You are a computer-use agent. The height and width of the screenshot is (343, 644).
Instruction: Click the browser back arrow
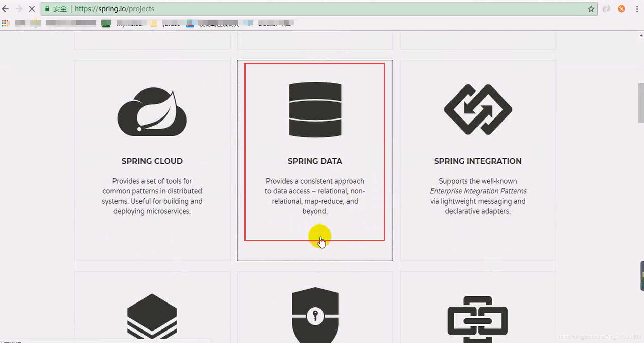coord(5,9)
